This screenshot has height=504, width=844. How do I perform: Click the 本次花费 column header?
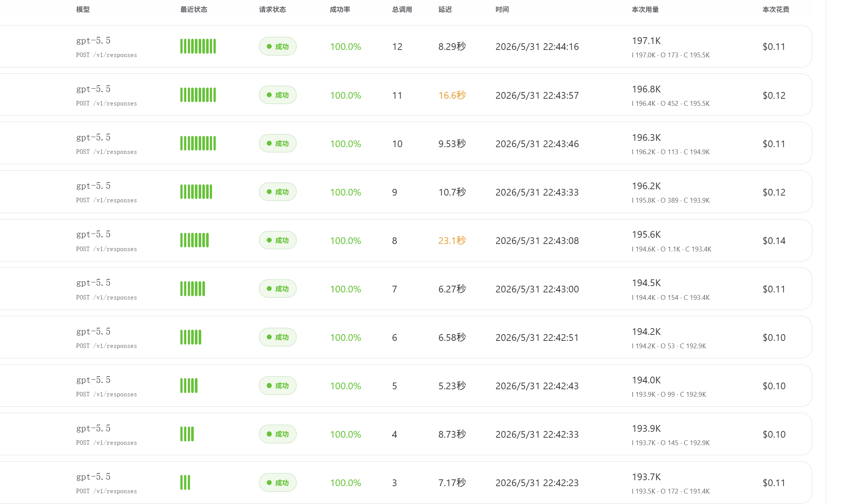(776, 10)
